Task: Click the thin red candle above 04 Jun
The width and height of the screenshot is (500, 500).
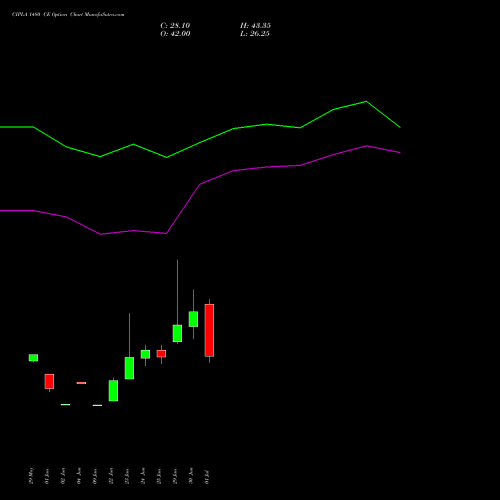Action: 81,383
